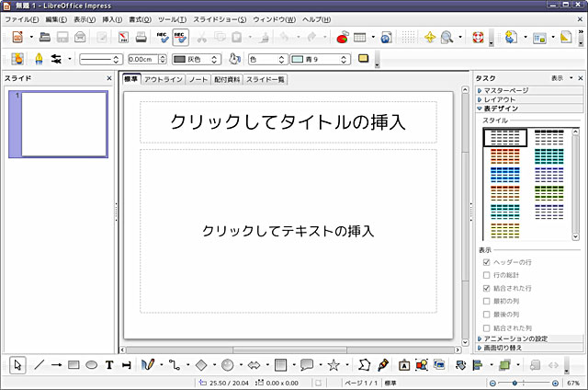Open the 青 9 fill color dropdown
This screenshot has height=390, width=588.
click(321, 59)
